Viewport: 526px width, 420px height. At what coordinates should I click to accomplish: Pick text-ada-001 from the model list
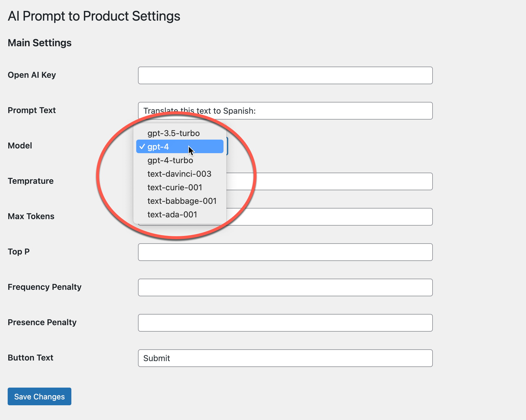(172, 214)
